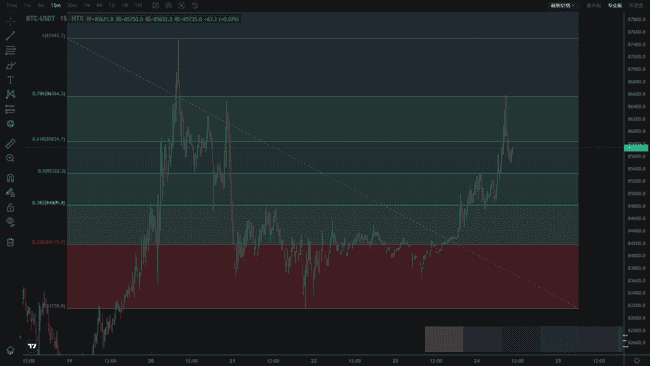Switch to the 1H timeframe
This screenshot has width=650, height=366.
click(x=86, y=5)
